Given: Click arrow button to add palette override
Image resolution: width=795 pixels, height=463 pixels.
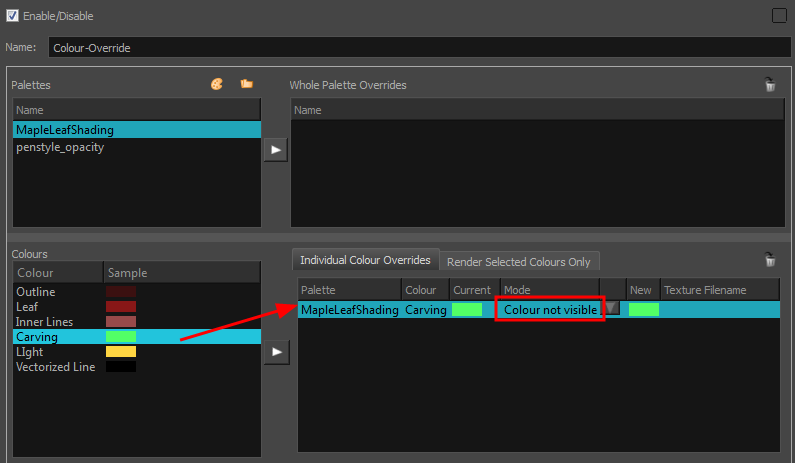Looking at the screenshot, I should point(275,150).
